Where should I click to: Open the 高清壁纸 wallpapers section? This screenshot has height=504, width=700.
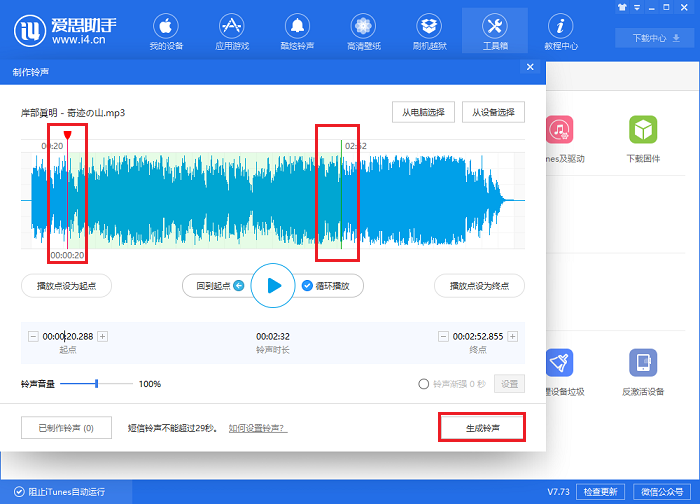[362, 32]
